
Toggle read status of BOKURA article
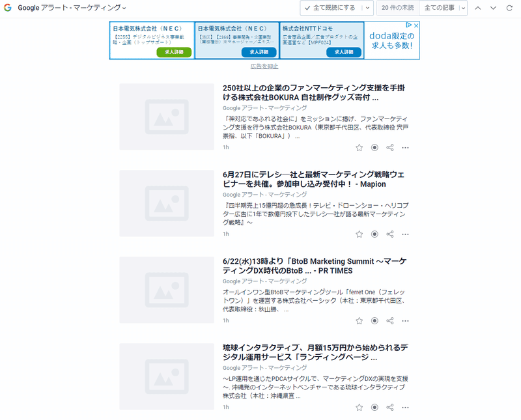pyautogui.click(x=374, y=148)
